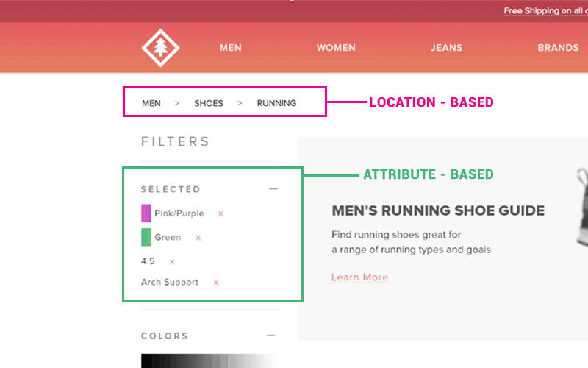This screenshot has height=368, width=588.
Task: Remove the 4.5 size filter
Action: coord(172,261)
